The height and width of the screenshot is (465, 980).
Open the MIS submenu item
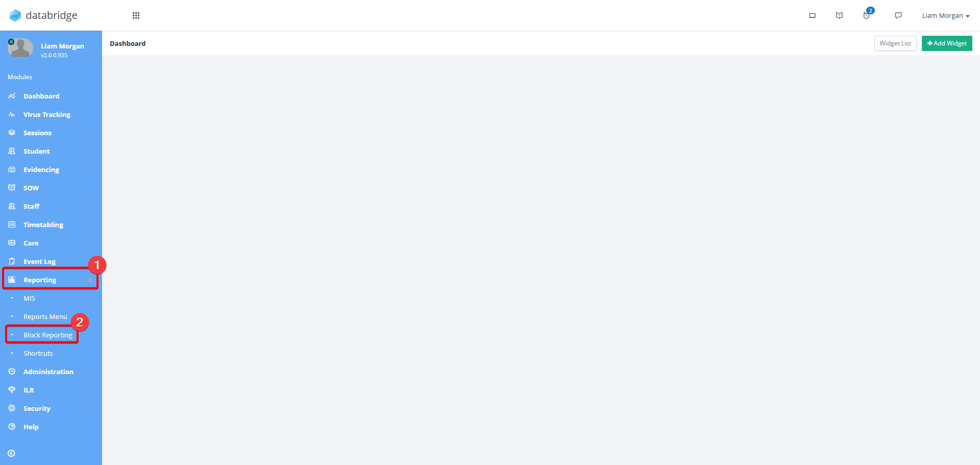(29, 298)
